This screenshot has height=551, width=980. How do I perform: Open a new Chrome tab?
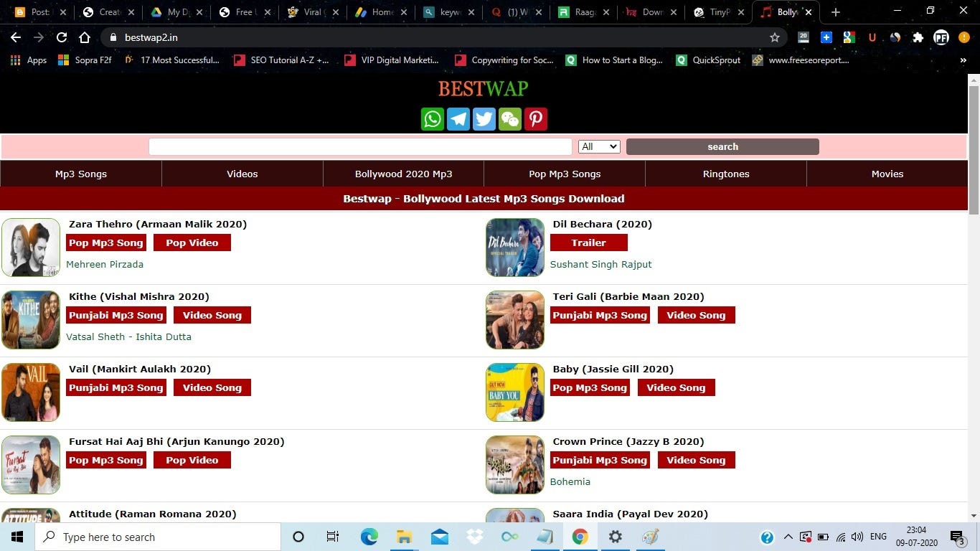point(835,12)
